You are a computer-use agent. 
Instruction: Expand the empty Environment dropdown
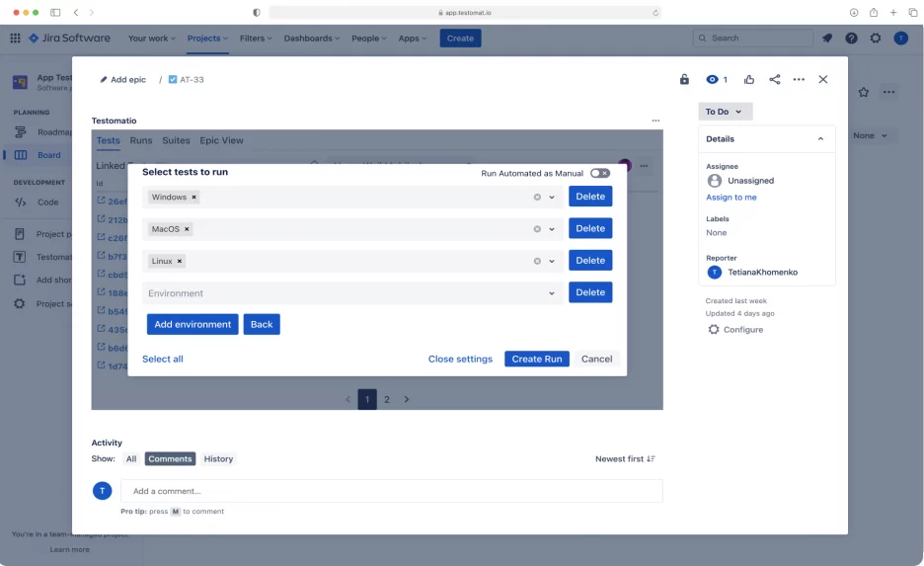(552, 293)
